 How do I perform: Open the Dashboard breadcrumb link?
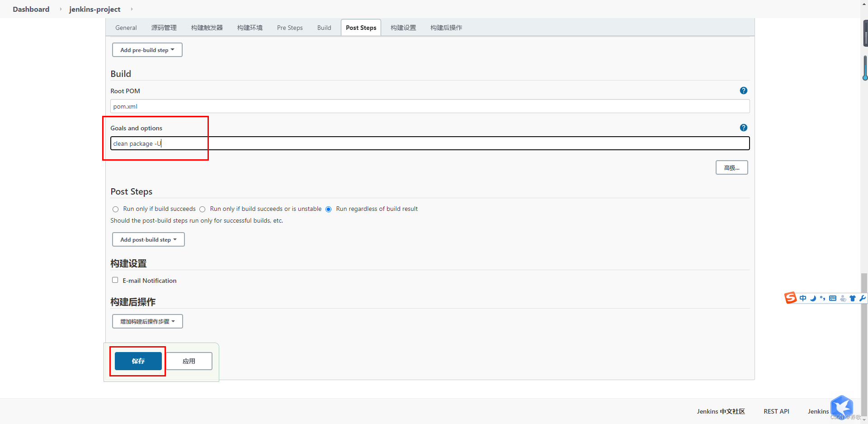(x=31, y=9)
